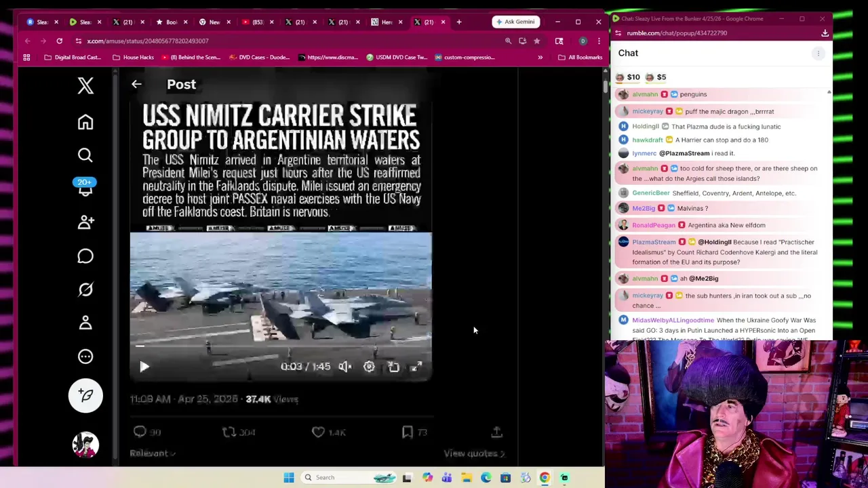Viewport: 868px width, 488px height.
Task: Click the x.com address bar URL
Action: (x=148, y=41)
